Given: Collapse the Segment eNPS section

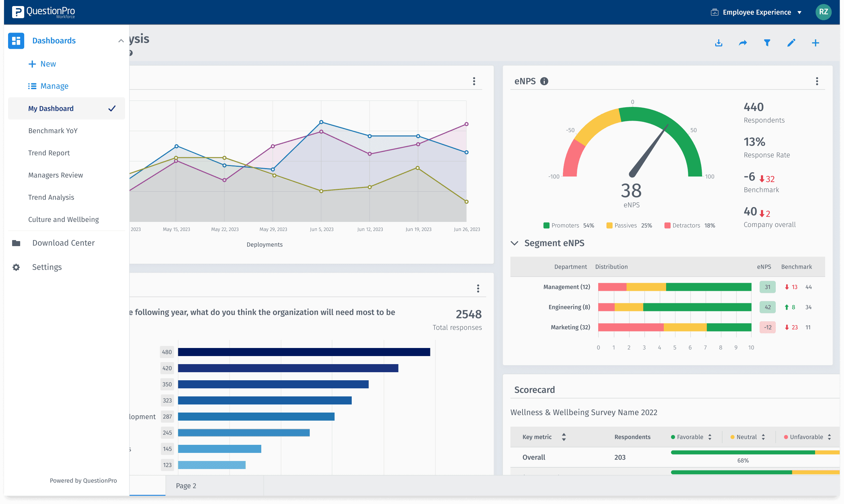Looking at the screenshot, I should point(514,243).
